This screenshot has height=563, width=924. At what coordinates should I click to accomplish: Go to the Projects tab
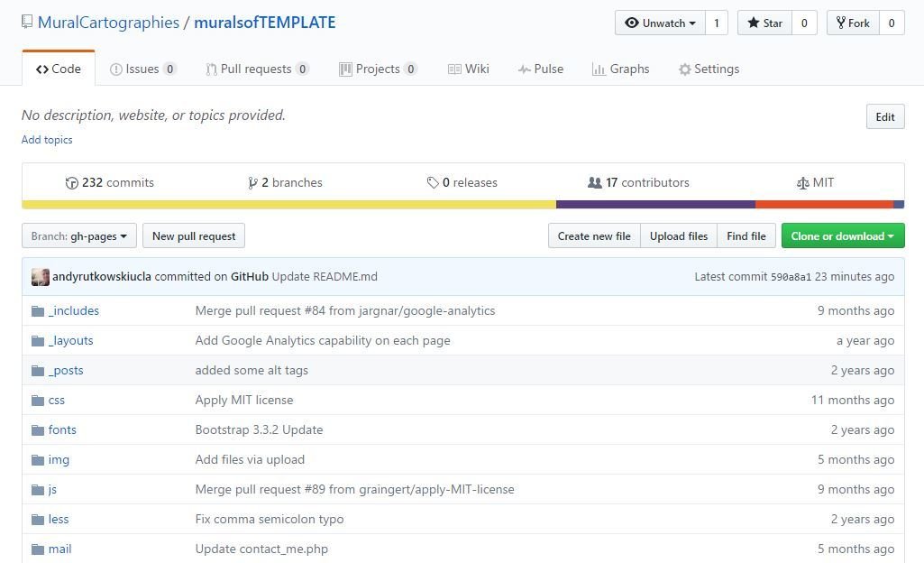click(x=379, y=69)
